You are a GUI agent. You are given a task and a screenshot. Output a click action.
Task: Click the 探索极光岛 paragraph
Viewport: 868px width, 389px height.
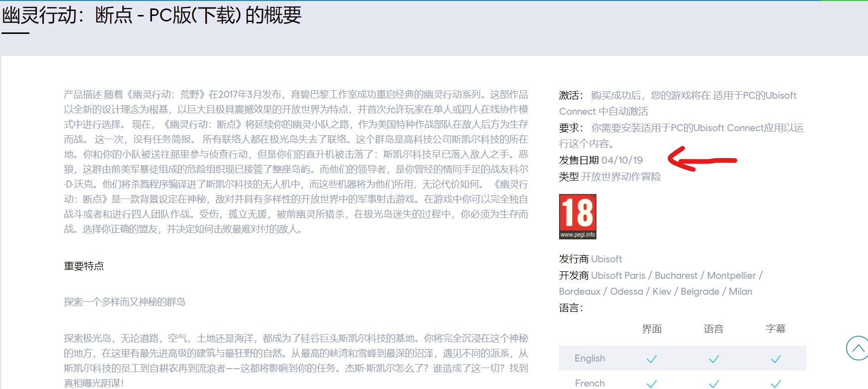[296, 361]
